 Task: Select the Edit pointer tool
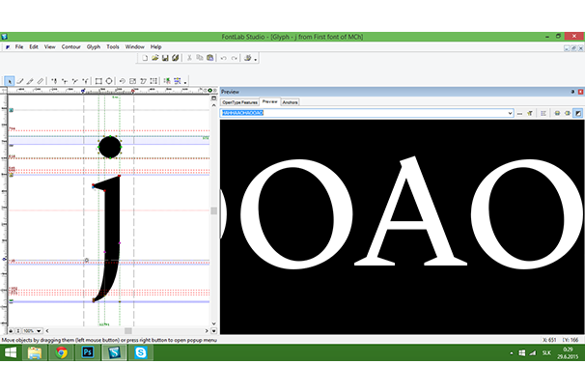click(x=10, y=81)
